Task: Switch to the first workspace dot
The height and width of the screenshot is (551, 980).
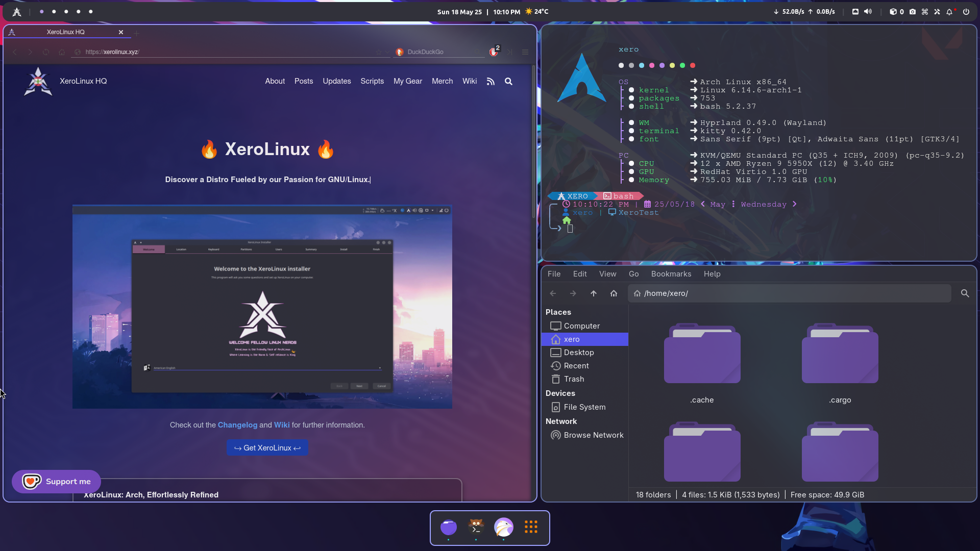Action: (x=41, y=12)
